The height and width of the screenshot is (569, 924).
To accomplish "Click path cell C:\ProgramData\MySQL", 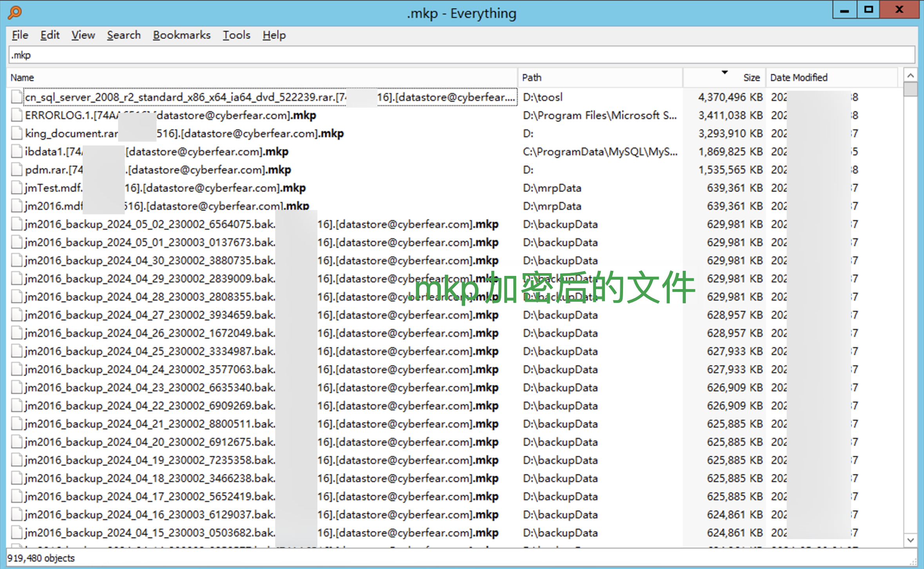I will (600, 152).
